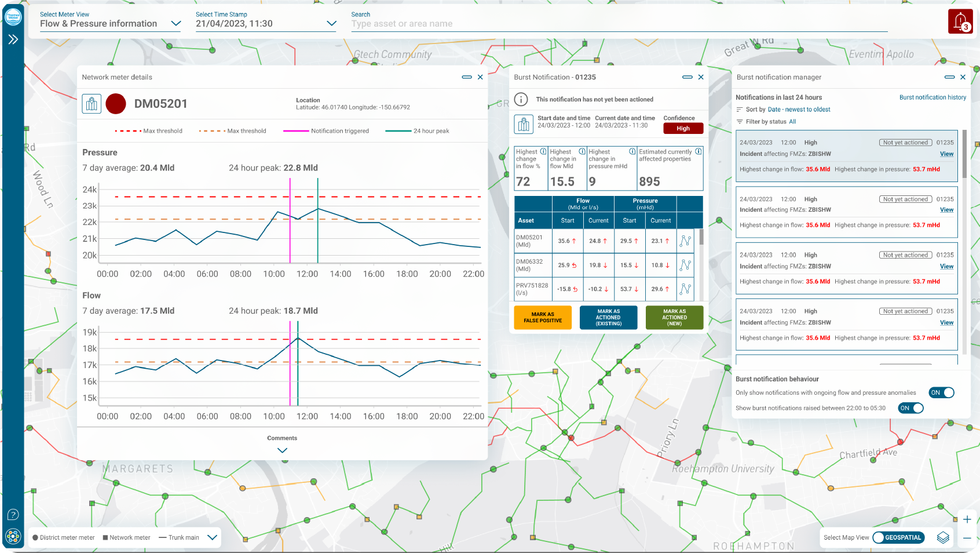Click the meter building icon beside DM05201
The image size is (980, 553).
click(92, 104)
